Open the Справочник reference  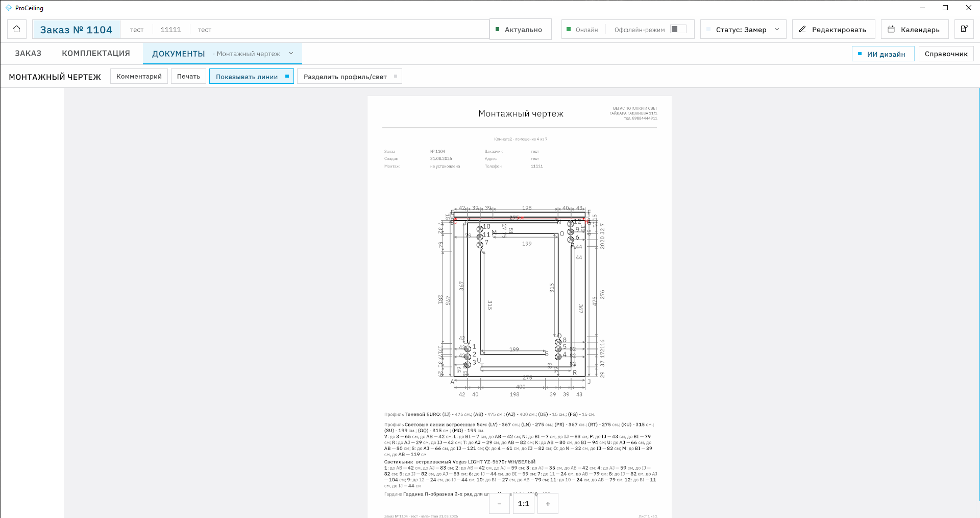pyautogui.click(x=946, y=54)
